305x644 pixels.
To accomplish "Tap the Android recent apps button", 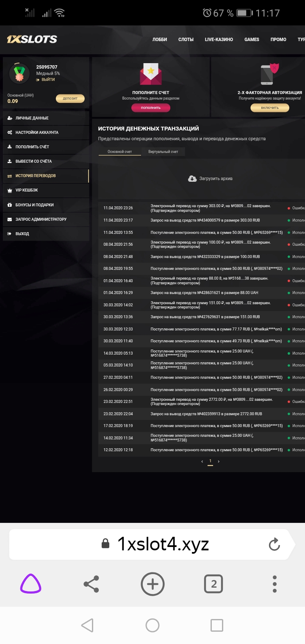I will pos(217,625).
